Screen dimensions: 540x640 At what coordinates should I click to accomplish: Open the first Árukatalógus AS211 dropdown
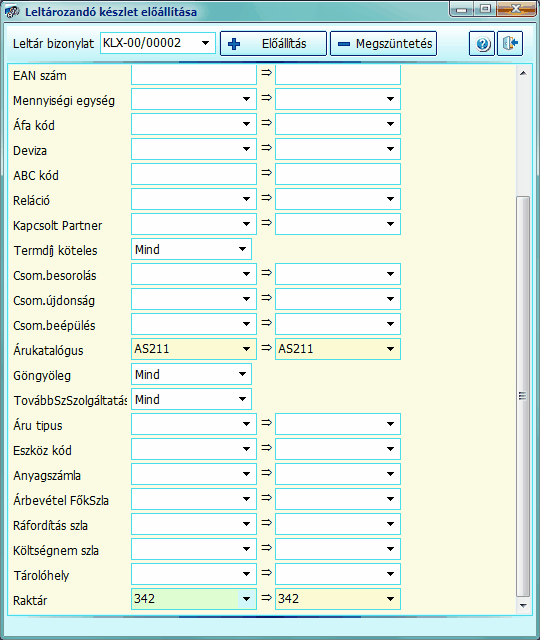point(247,349)
